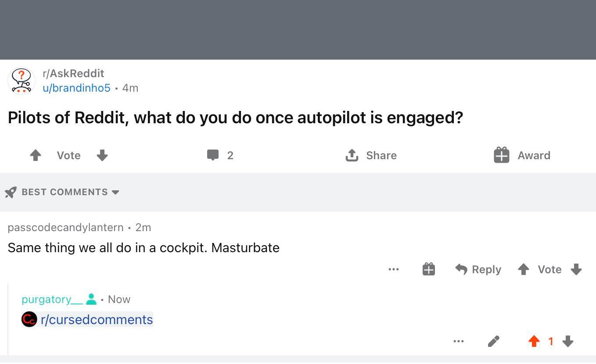
Task: Open the post's comments bubble icon
Action: (x=213, y=155)
